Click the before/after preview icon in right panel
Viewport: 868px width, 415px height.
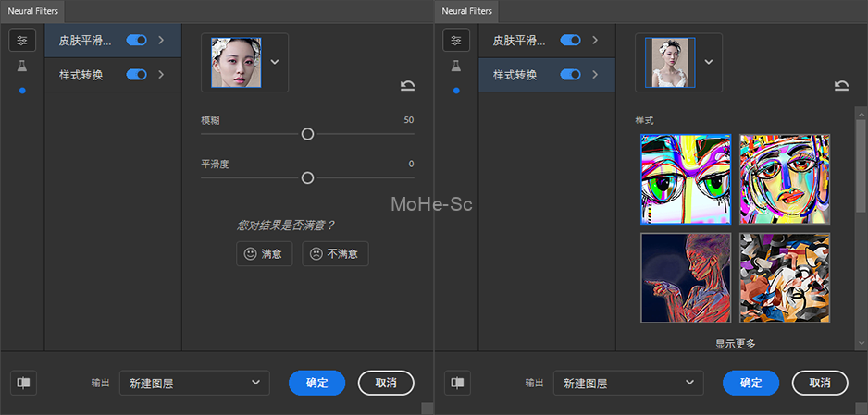coord(457,383)
